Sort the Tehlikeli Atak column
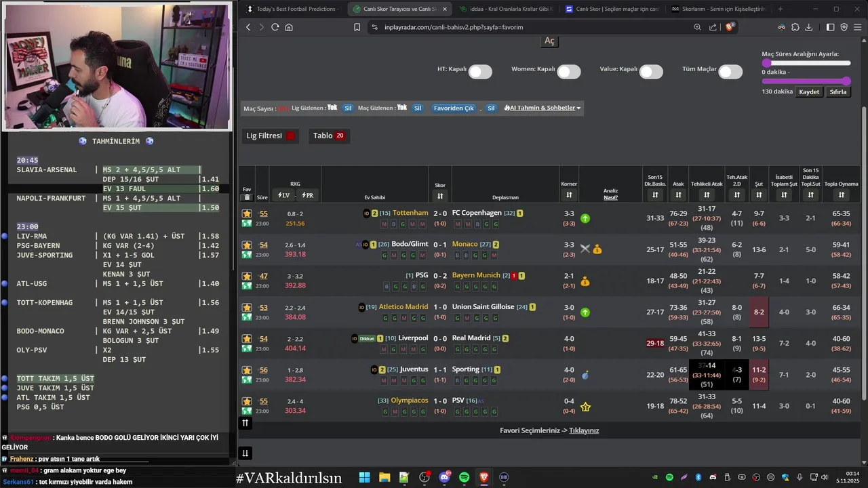 (x=707, y=195)
